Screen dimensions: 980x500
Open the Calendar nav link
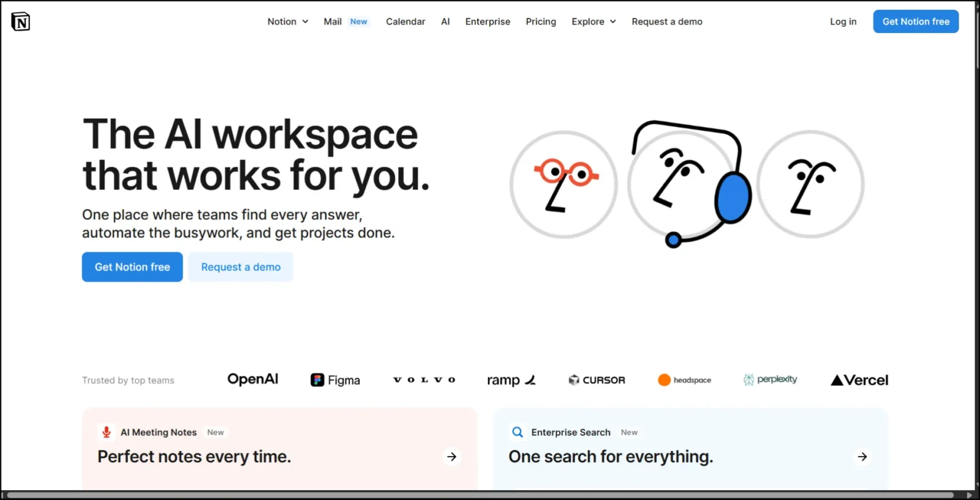(x=405, y=21)
